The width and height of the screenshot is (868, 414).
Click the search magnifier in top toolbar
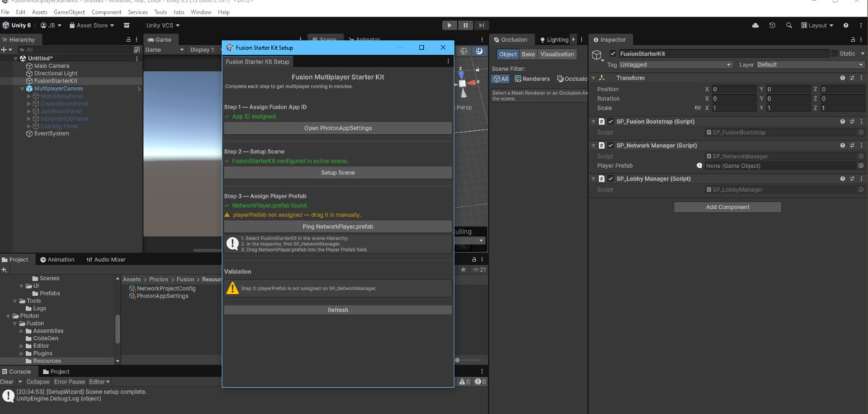[789, 25]
